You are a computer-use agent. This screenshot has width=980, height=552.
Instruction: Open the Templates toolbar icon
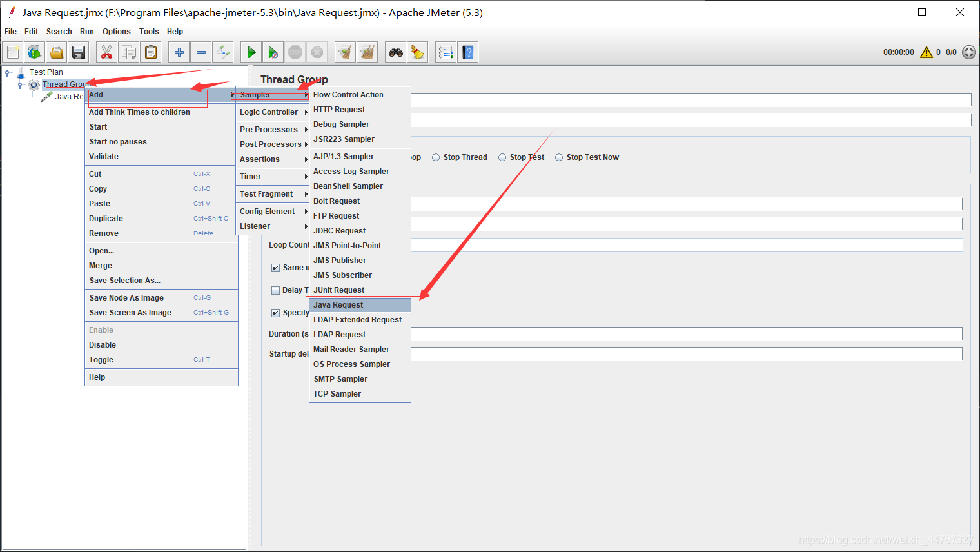(35, 52)
